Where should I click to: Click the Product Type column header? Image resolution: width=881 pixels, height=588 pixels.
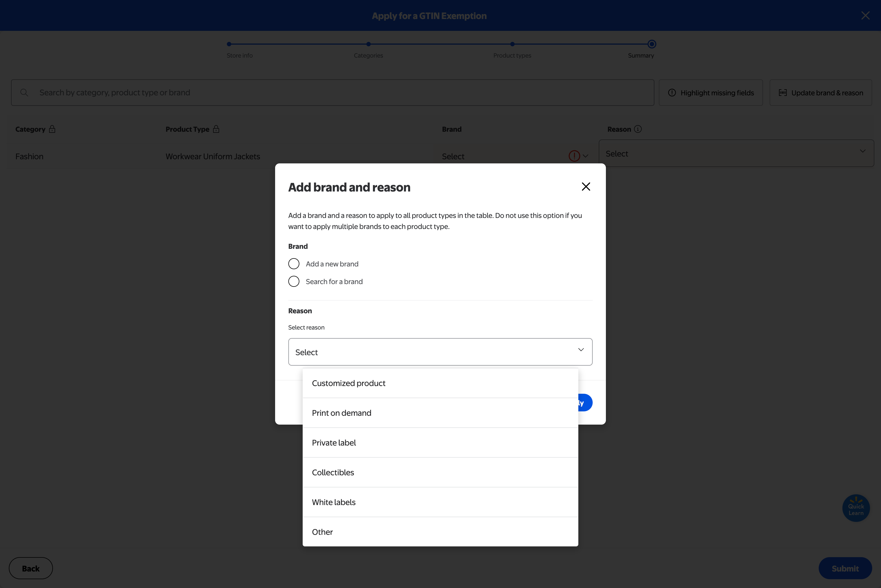(x=187, y=129)
